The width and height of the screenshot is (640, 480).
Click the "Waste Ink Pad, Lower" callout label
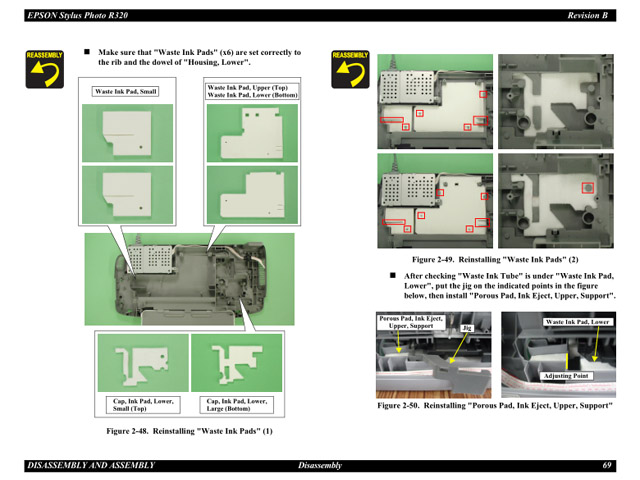578,321
